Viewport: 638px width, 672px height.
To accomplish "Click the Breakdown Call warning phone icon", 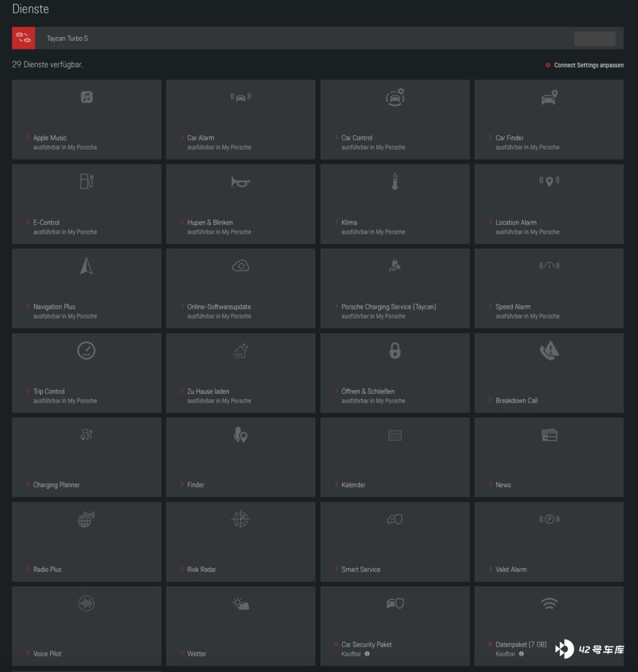I will [549, 351].
